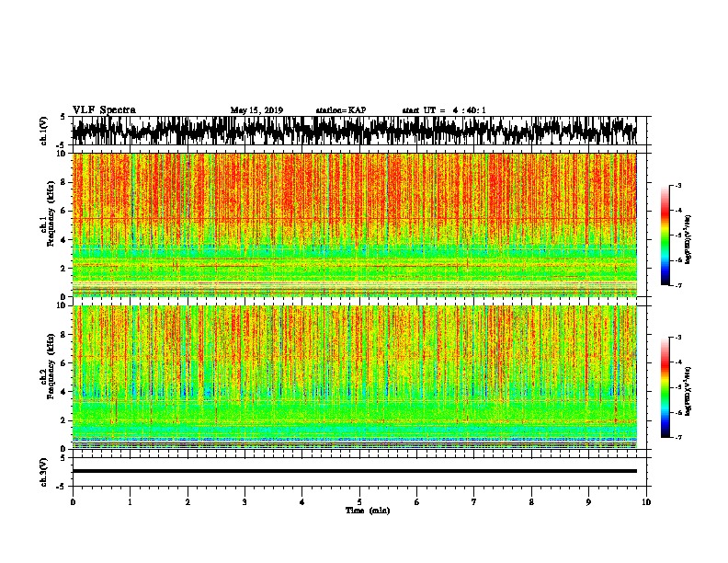Click time axis tick label "3"
728x563 pixels.
click(x=245, y=502)
